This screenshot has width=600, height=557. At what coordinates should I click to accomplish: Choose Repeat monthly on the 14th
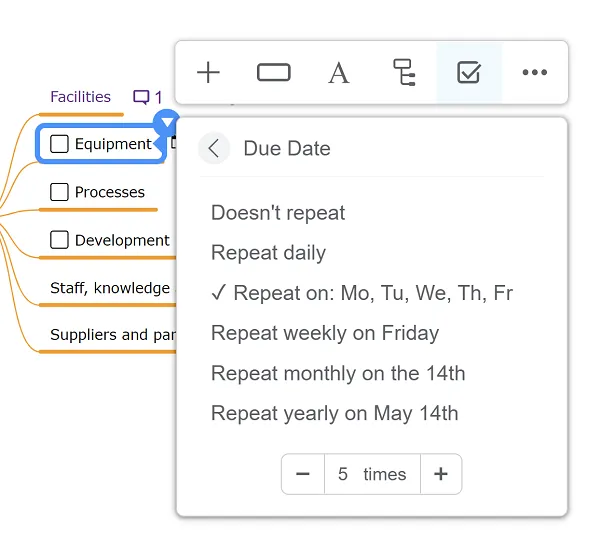tap(338, 373)
